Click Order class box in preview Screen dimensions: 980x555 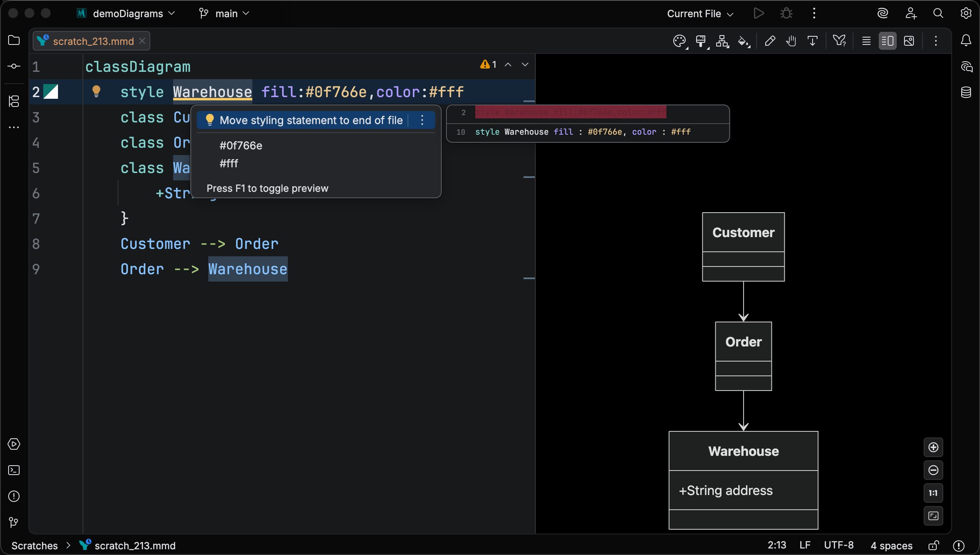pos(743,356)
